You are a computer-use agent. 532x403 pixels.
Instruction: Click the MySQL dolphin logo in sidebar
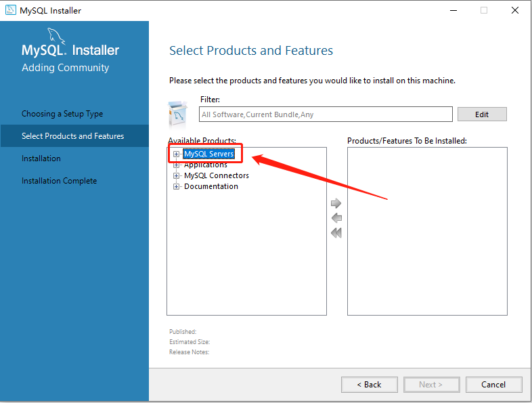point(56,36)
